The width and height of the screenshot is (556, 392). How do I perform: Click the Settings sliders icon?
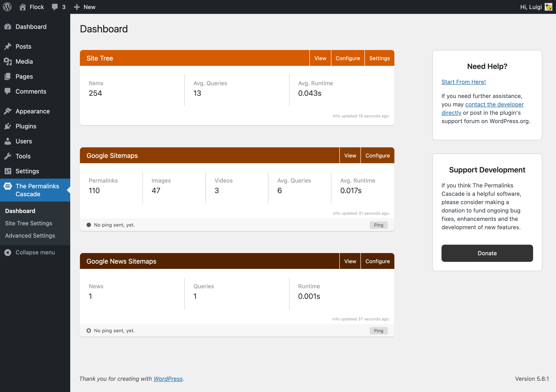click(x=8, y=171)
